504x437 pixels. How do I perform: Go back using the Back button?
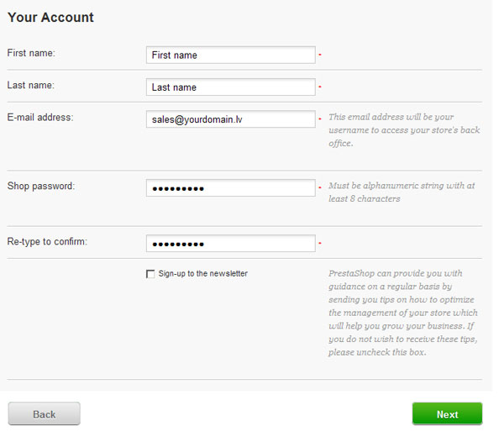pos(45,413)
